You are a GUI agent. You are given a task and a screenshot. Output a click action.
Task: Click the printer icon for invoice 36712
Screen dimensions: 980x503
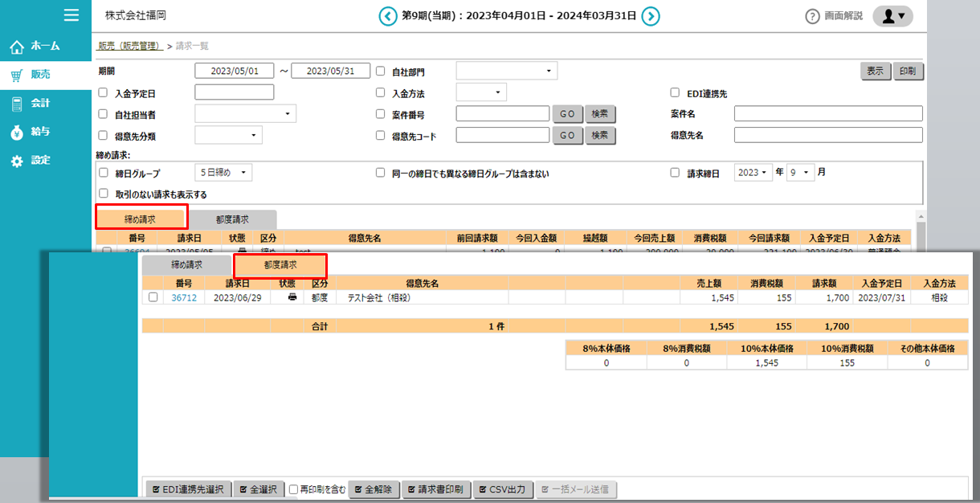click(292, 297)
